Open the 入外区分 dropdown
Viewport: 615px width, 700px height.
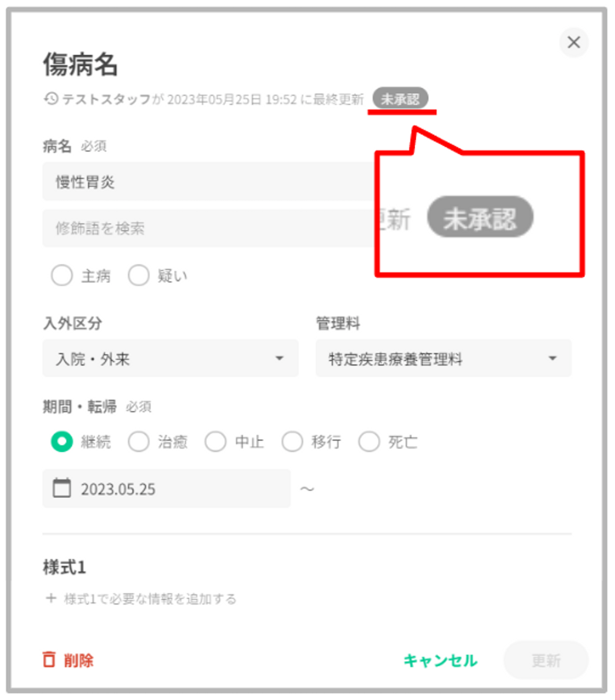point(170,358)
